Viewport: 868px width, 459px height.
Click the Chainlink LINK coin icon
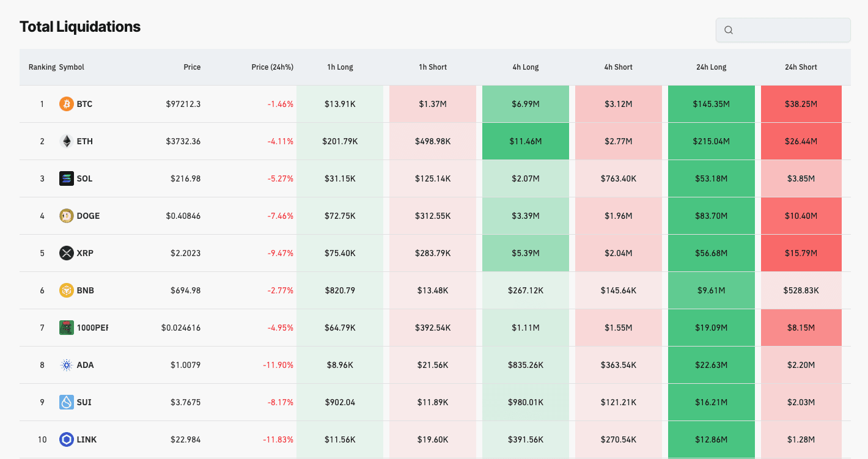click(66, 439)
